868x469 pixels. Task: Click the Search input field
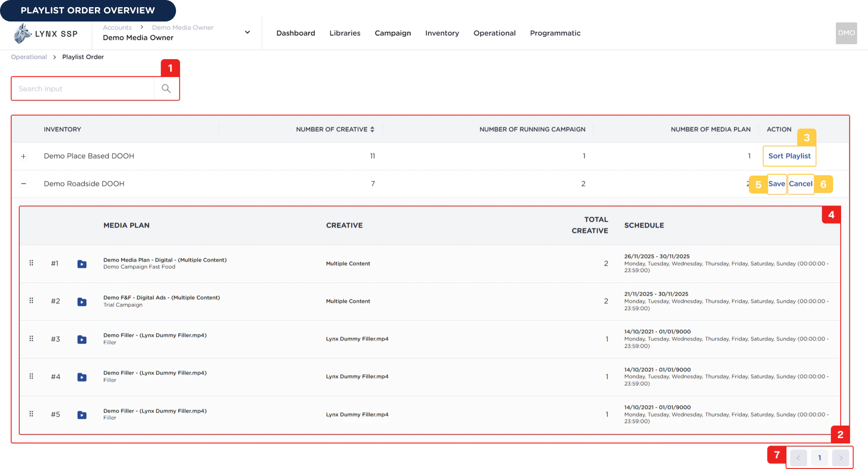tap(83, 89)
